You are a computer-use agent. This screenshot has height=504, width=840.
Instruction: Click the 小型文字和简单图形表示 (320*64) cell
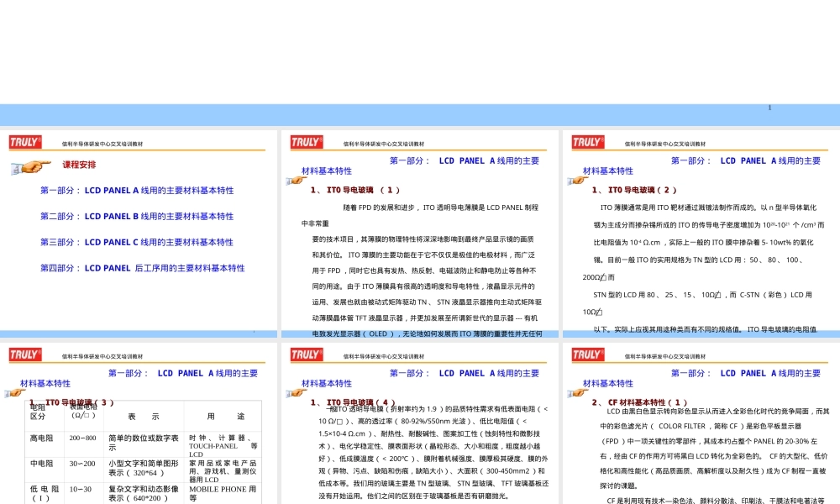coord(144,470)
